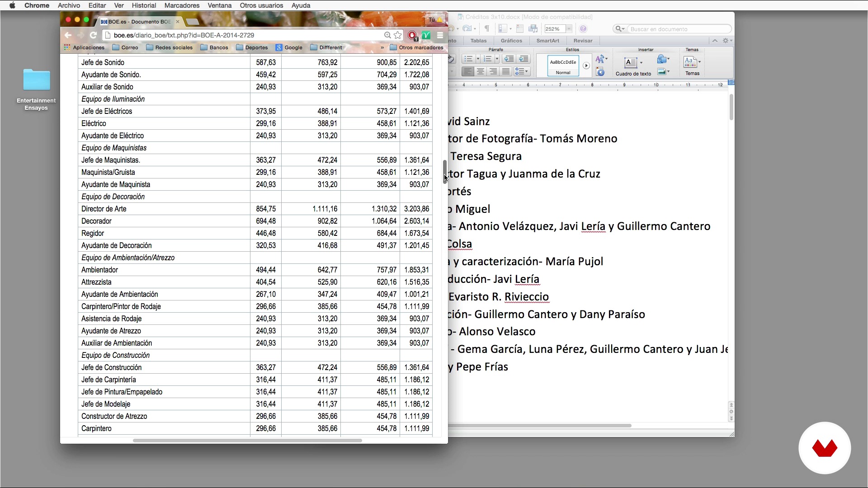This screenshot has height=488, width=868.
Task: Insert a Cuadro de texto in Word
Action: coord(633,66)
